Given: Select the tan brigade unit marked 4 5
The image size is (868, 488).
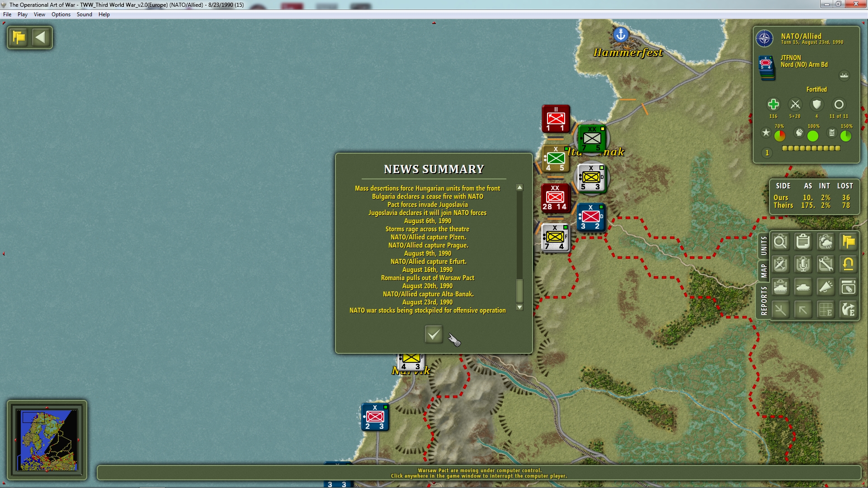Looking at the screenshot, I should (556, 159).
